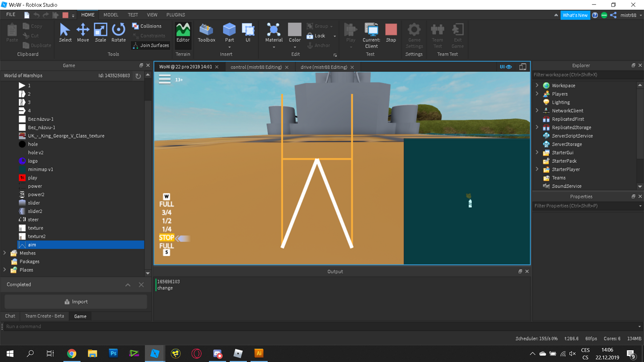The image size is (644, 362).
Task: Open the Toolbox panel
Action: tap(206, 33)
